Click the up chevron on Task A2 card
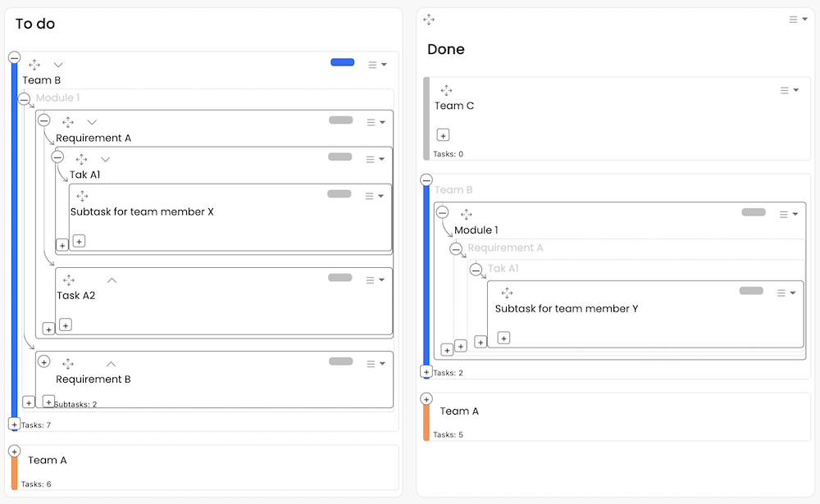 click(112, 280)
